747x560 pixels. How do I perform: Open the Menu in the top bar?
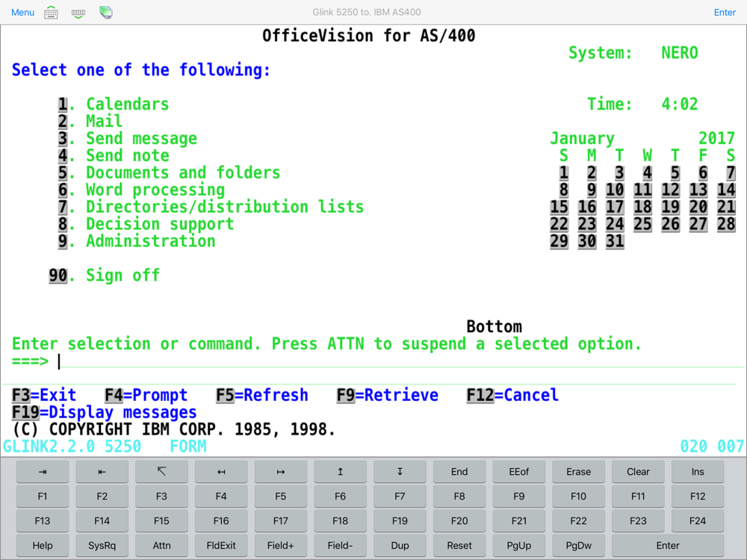(x=23, y=13)
